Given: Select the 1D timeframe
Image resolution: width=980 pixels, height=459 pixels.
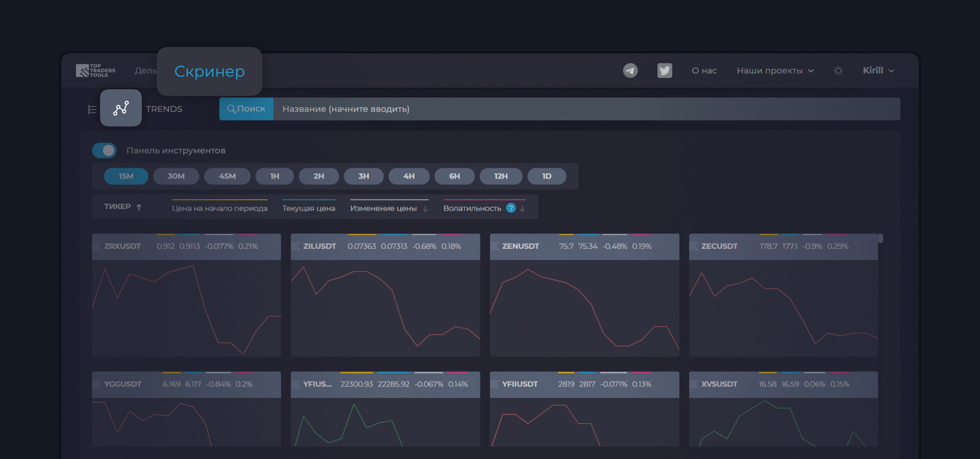Looking at the screenshot, I should click(547, 176).
